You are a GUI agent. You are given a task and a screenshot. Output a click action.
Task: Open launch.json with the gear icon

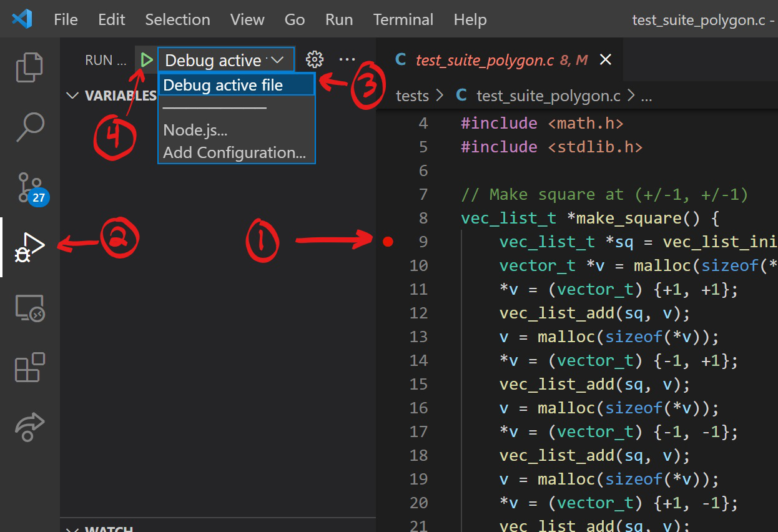click(315, 60)
